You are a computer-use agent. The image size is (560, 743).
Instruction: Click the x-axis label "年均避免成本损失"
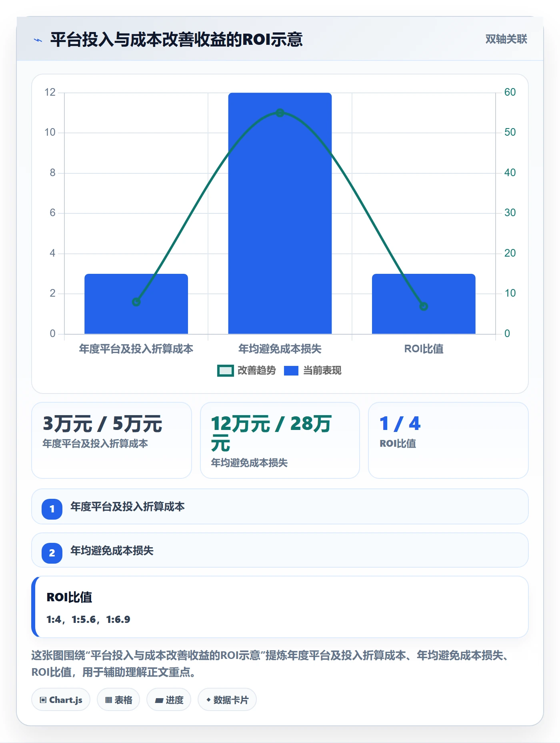(280, 349)
